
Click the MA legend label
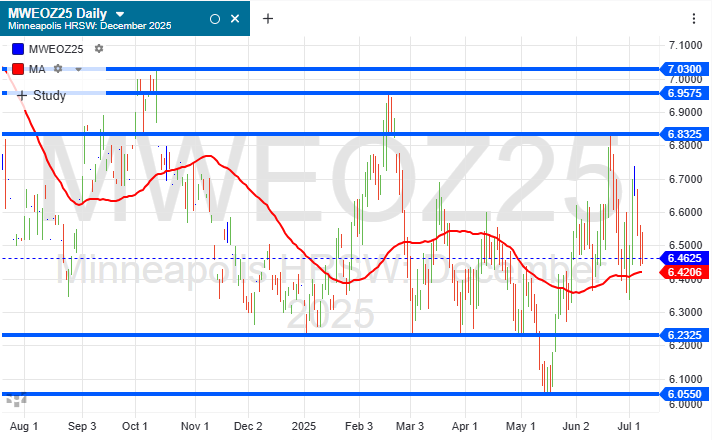(x=37, y=69)
